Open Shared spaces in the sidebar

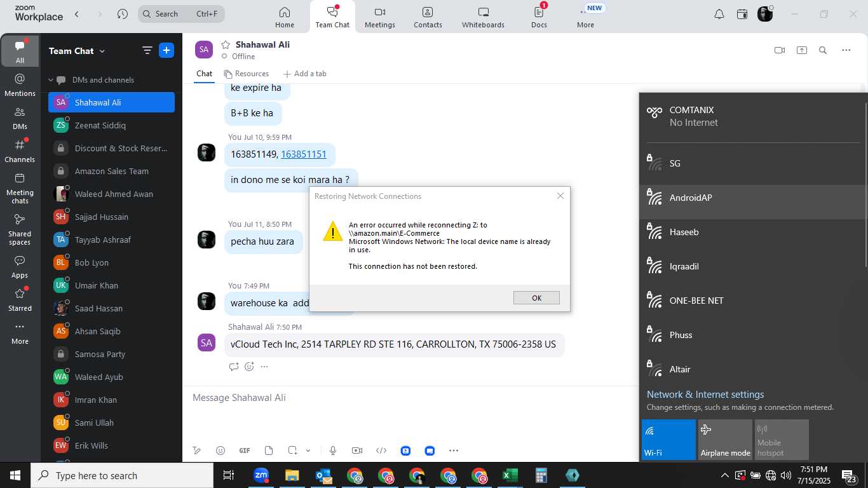pyautogui.click(x=20, y=229)
